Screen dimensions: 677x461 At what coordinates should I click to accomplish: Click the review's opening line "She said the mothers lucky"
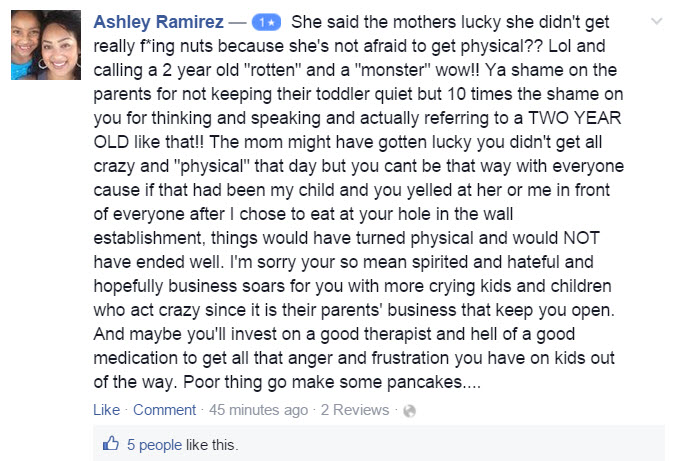pos(395,22)
